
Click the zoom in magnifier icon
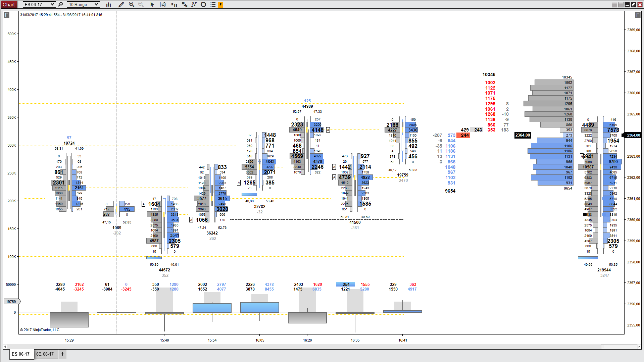tap(132, 4)
